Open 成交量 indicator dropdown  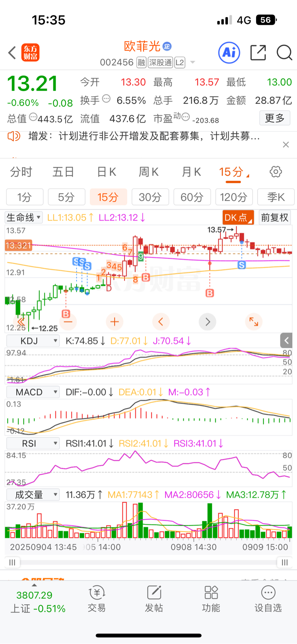tap(33, 495)
